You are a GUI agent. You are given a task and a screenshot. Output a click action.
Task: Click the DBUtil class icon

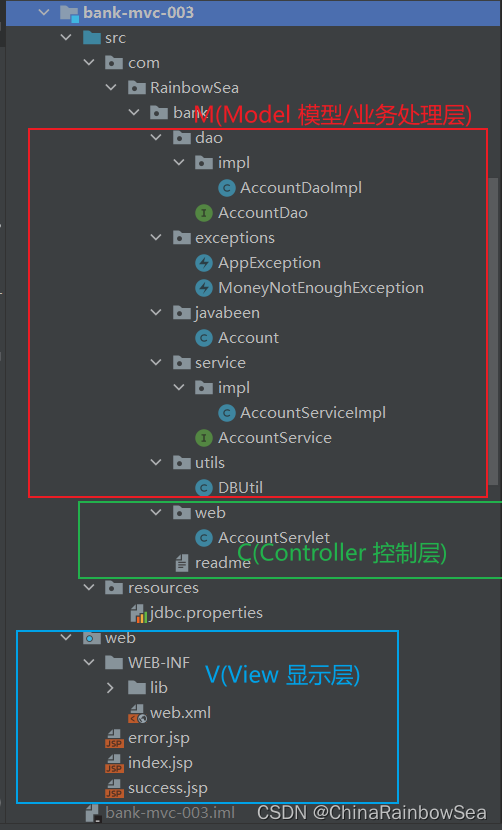pyautogui.click(x=204, y=488)
